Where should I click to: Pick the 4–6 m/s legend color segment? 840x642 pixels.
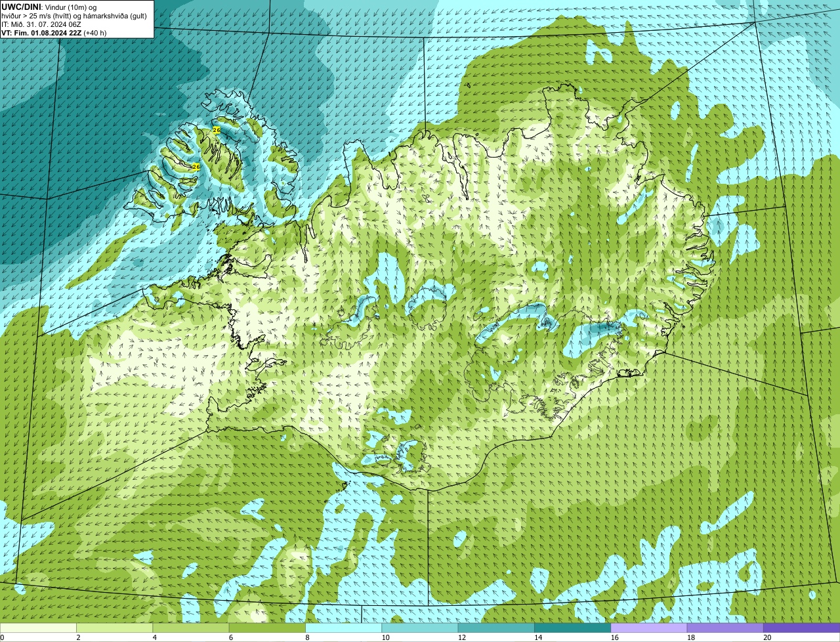(191, 628)
